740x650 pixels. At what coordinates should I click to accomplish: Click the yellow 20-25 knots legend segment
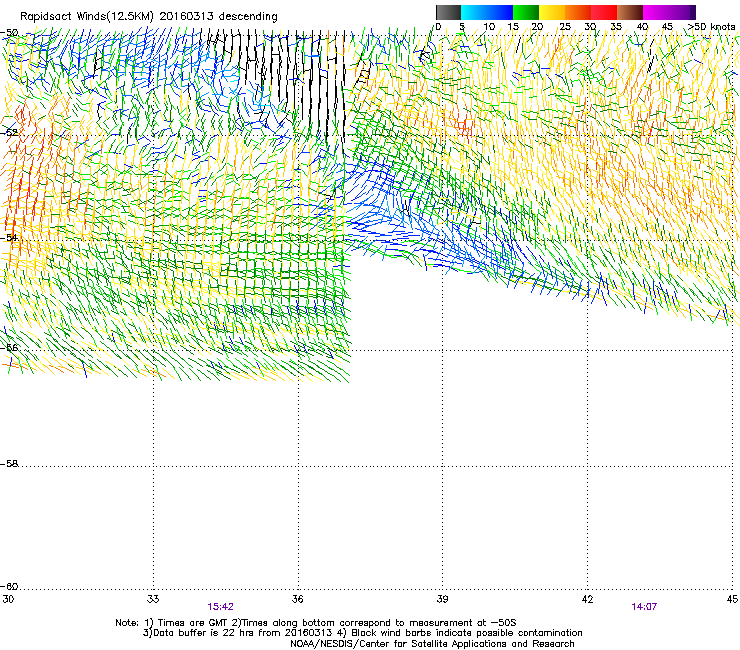(x=552, y=12)
